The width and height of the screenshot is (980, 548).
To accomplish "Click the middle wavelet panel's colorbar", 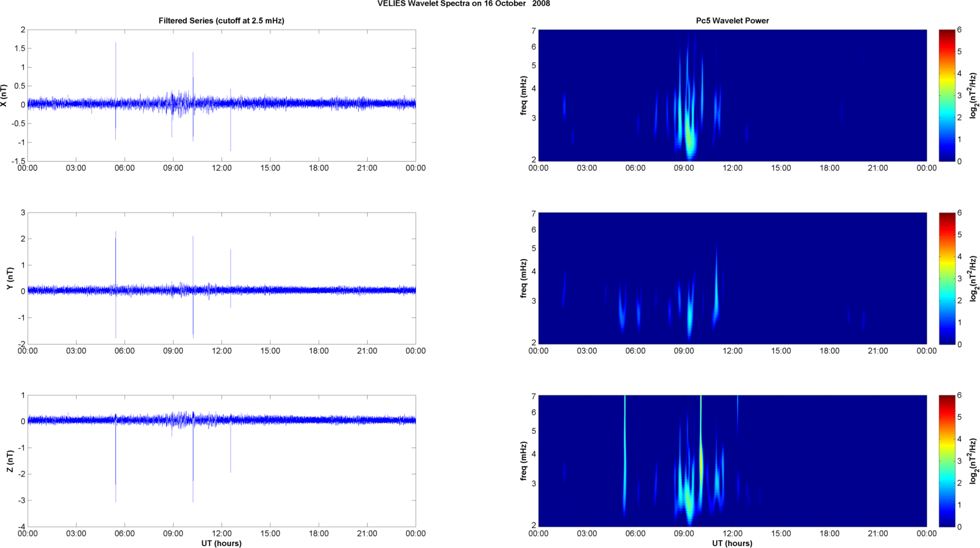I will tap(947, 278).
